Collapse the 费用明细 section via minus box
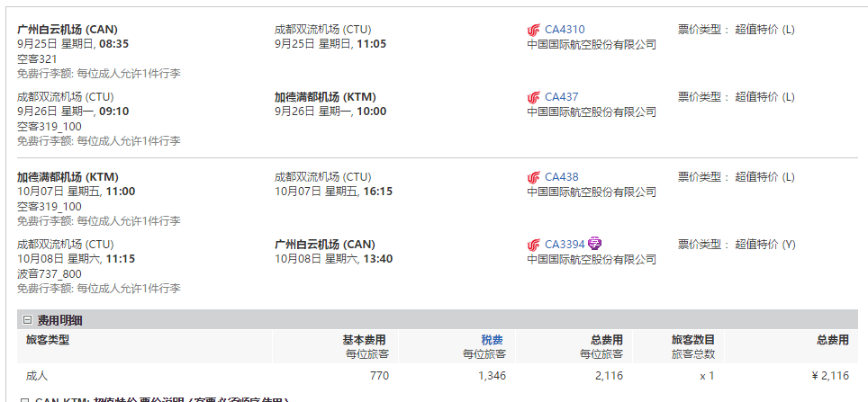The height and width of the screenshot is (402, 868). click(27, 319)
